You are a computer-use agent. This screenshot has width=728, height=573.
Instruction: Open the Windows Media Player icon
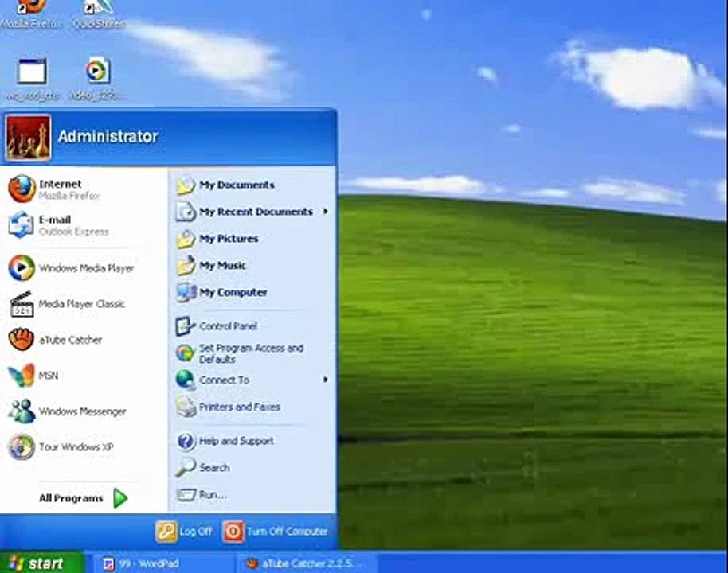click(22, 267)
